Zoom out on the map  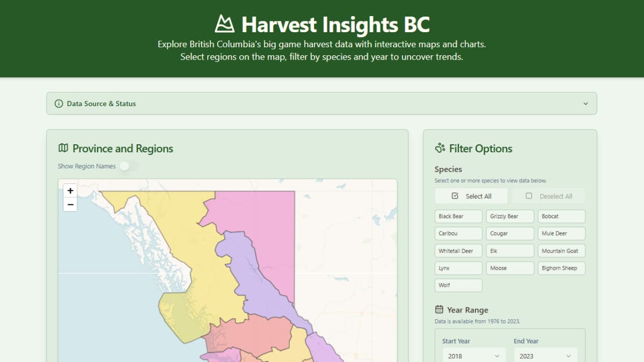click(70, 204)
